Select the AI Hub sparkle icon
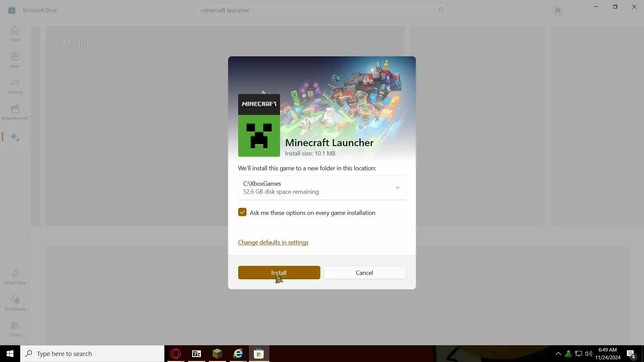 (x=15, y=137)
